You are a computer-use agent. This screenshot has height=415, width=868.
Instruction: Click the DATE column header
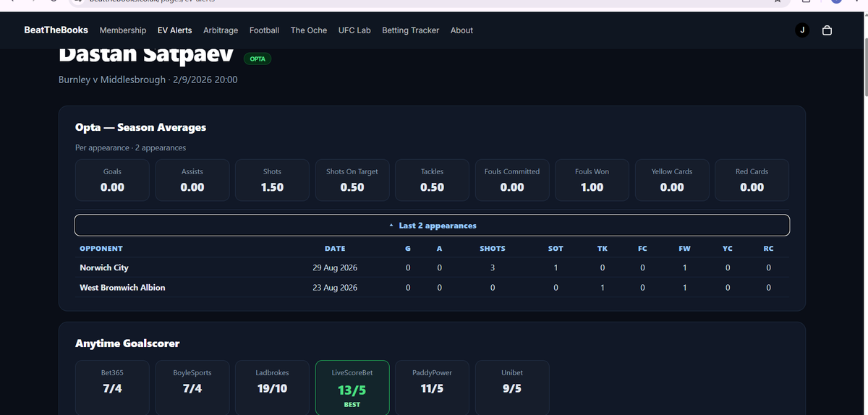335,248
